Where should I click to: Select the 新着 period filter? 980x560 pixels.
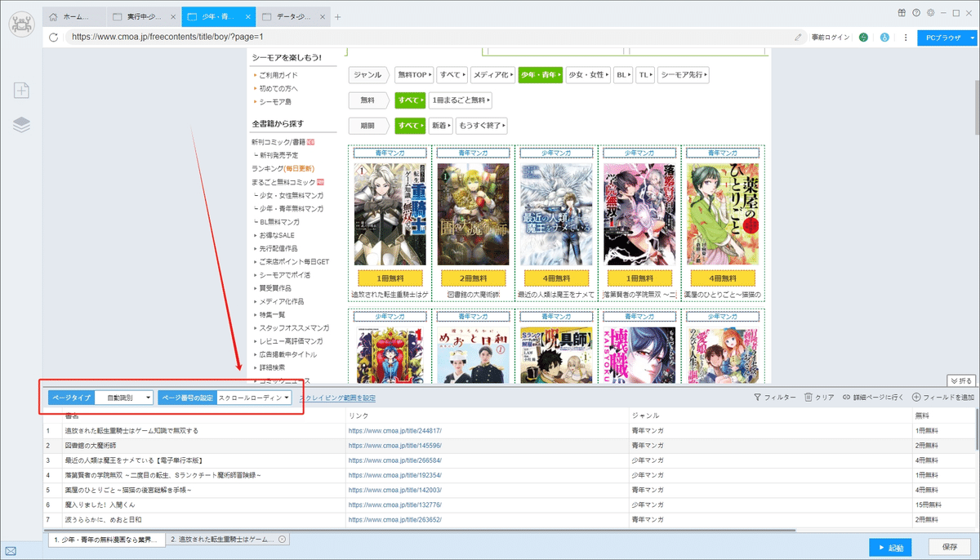coord(441,126)
